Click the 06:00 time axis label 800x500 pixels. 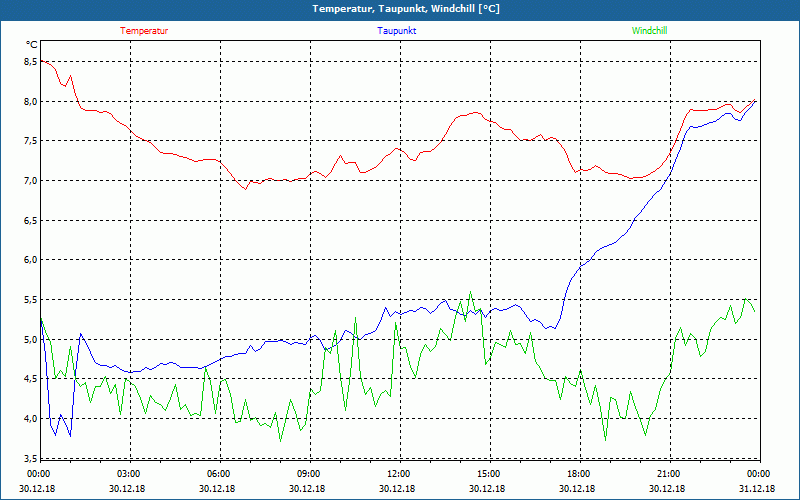coord(218,474)
